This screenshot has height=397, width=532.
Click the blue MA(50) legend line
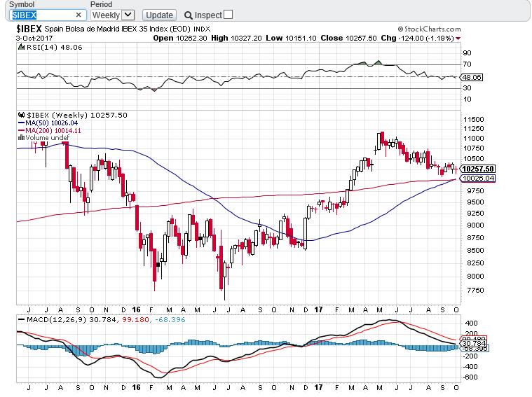coord(21,123)
